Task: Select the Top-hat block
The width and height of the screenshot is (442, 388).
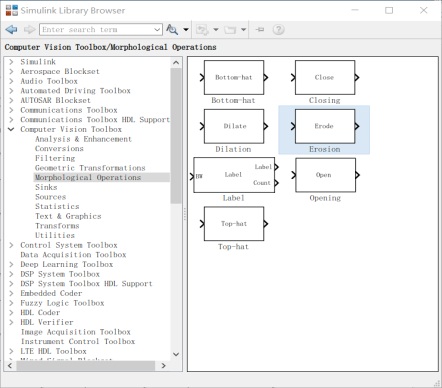Action: coord(234,224)
